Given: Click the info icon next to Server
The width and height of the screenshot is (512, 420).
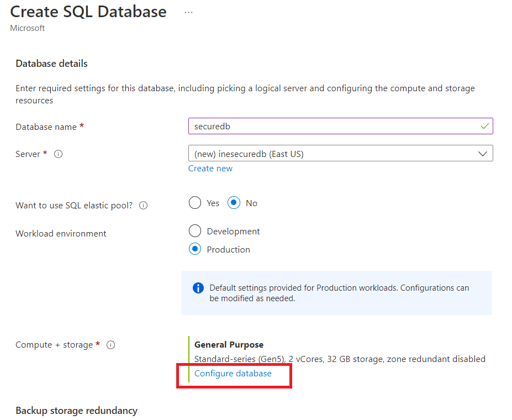Looking at the screenshot, I should tap(58, 154).
